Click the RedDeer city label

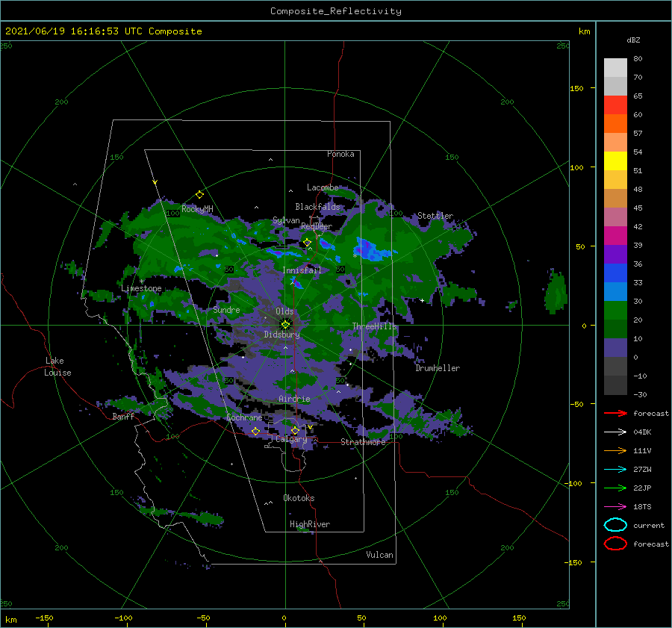pyautogui.click(x=317, y=226)
